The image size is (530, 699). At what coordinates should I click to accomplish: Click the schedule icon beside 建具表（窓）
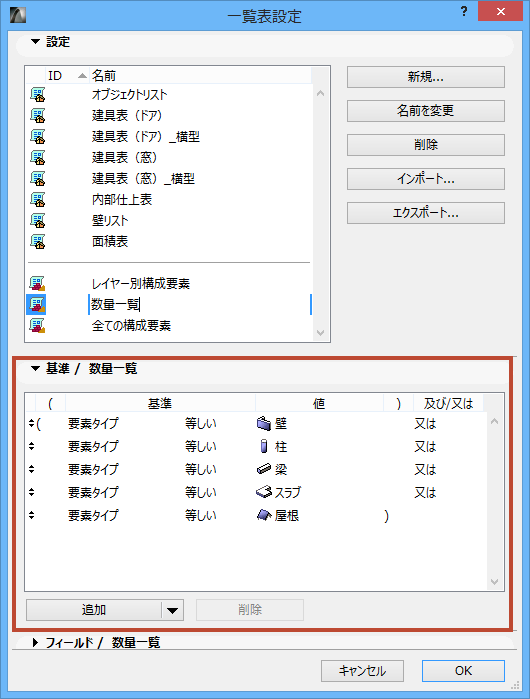coord(37,158)
